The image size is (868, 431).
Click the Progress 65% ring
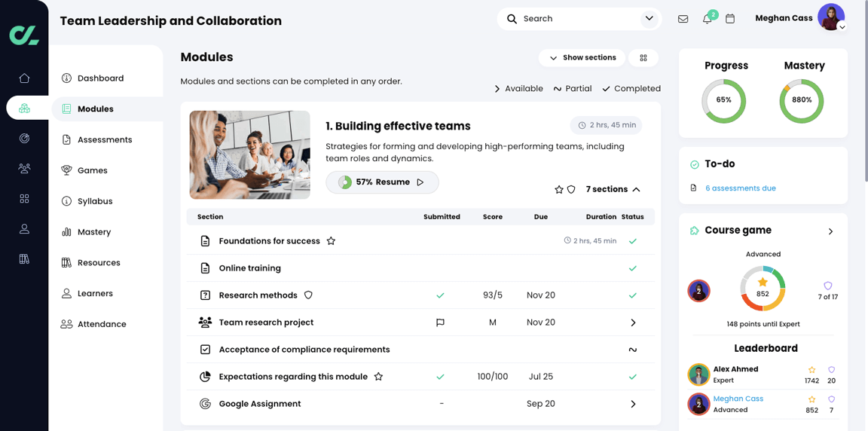click(x=724, y=100)
